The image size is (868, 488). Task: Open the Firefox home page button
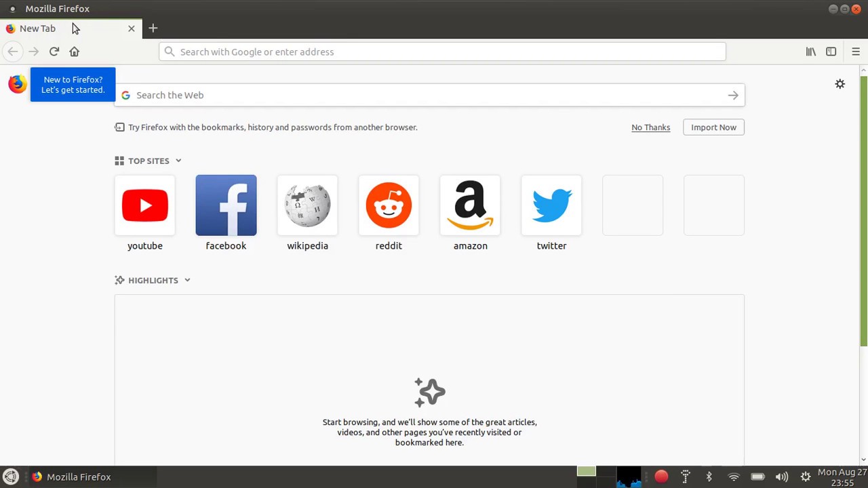click(75, 52)
